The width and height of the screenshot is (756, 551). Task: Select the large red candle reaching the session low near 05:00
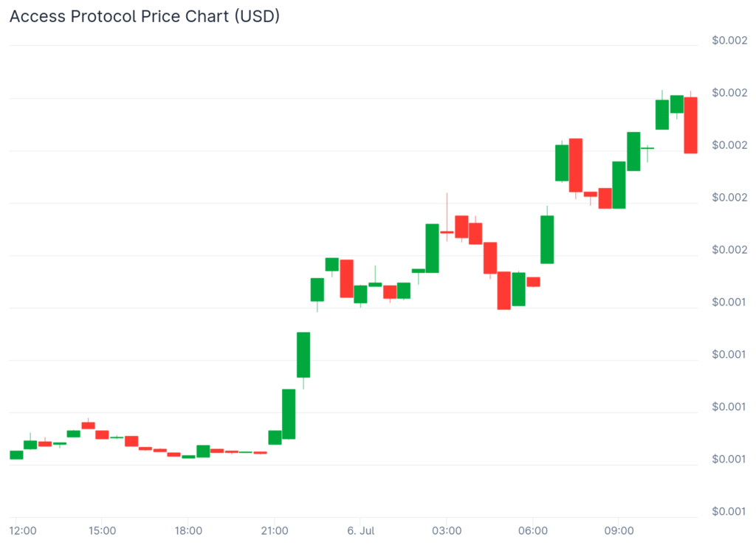click(x=504, y=291)
